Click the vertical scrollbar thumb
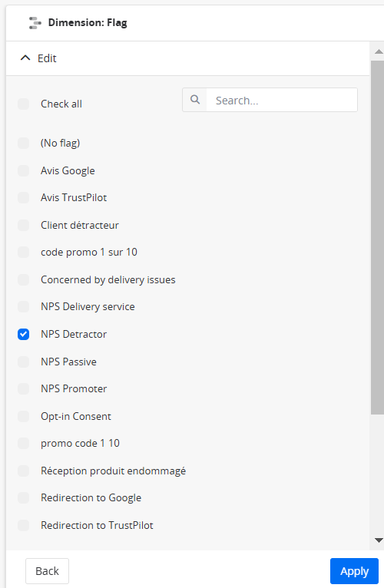Screen dimensions: 384x588 [x=377, y=238]
